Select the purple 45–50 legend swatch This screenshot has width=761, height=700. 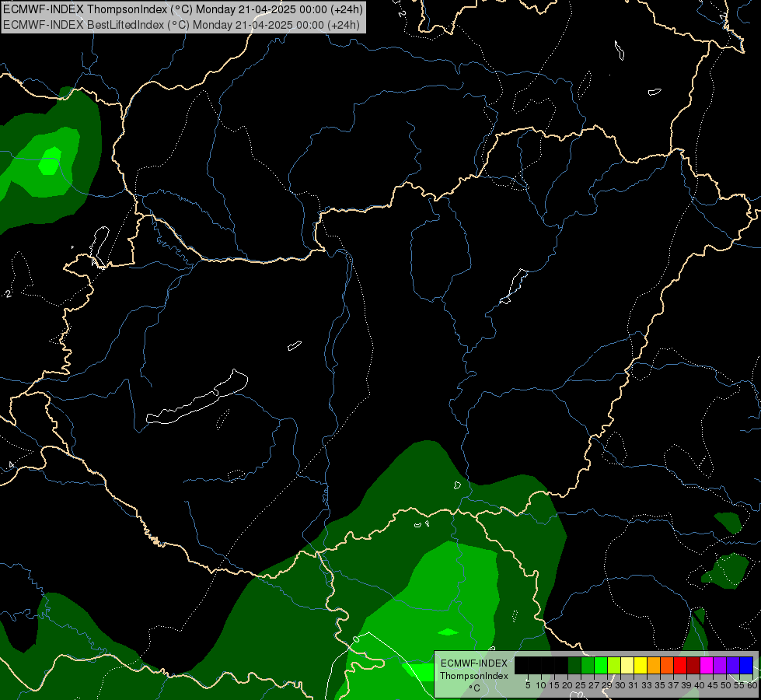coord(720,665)
